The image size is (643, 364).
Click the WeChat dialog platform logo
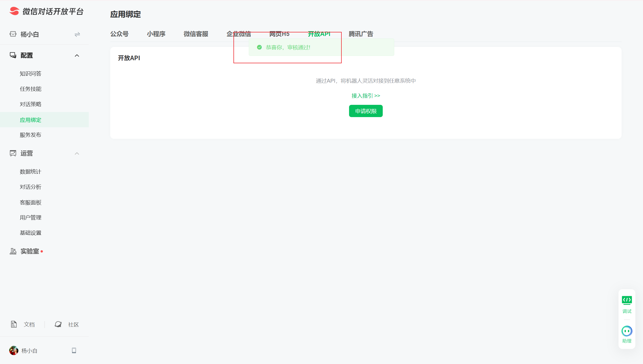click(14, 11)
